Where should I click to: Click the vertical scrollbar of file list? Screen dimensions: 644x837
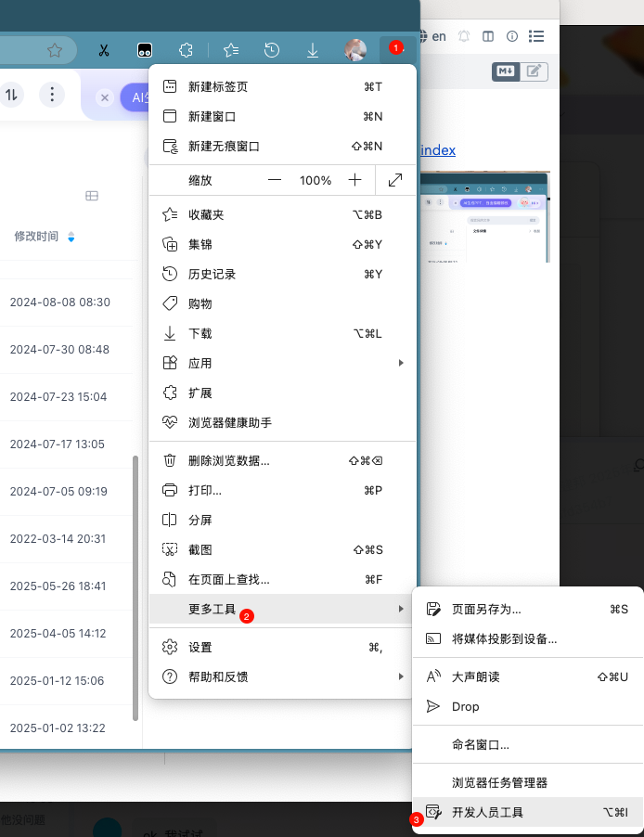[x=135, y=588]
